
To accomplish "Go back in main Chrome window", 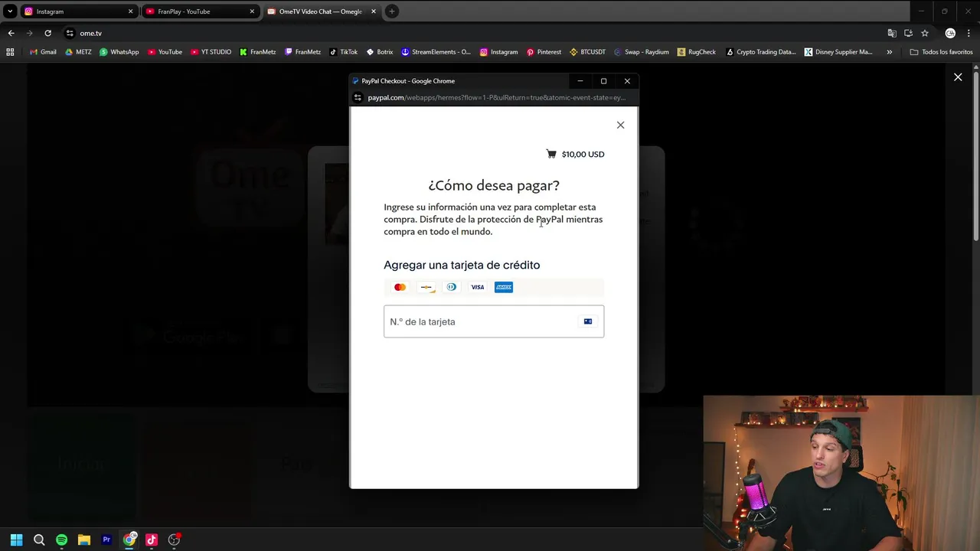I will (11, 33).
